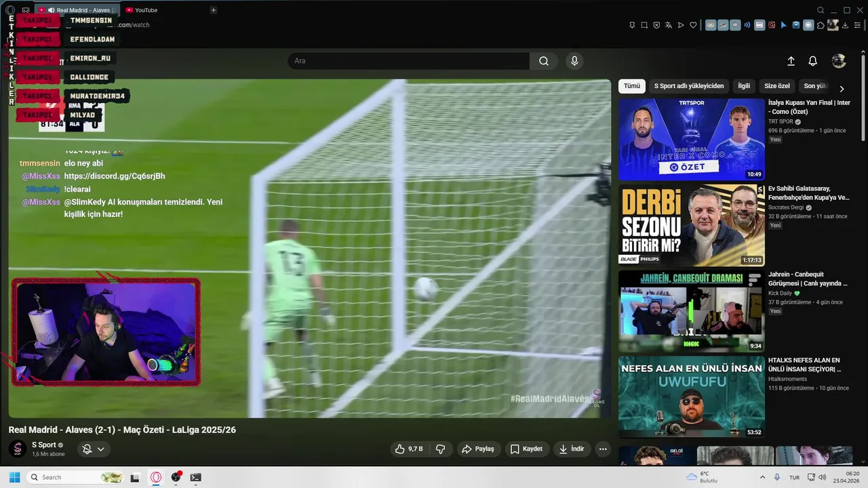This screenshot has width=868, height=488.
Task: Open the discord.gg/Cq6srjBh chat link
Action: (x=115, y=176)
